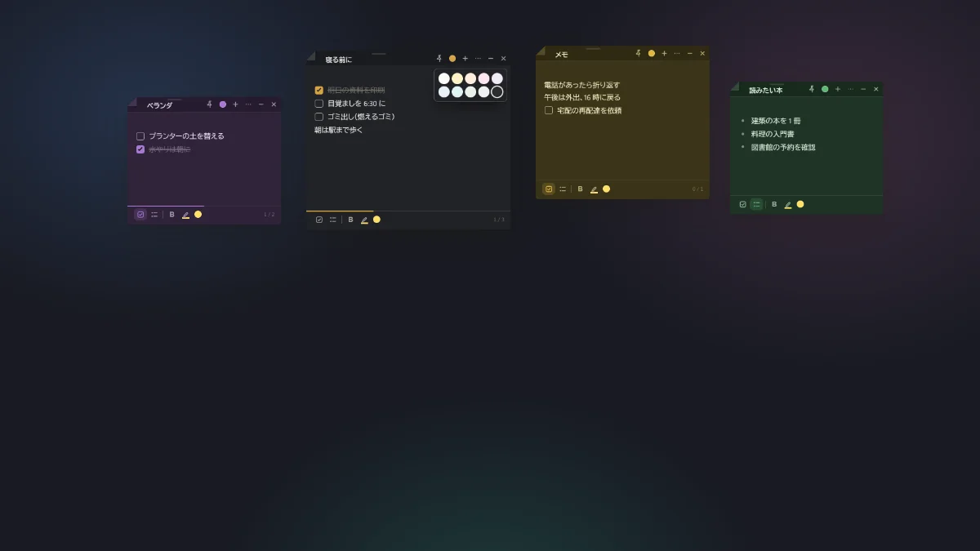Choose the pink swatch in the color palette
Image resolution: width=980 pixels, height=551 pixels.
pyautogui.click(x=483, y=78)
